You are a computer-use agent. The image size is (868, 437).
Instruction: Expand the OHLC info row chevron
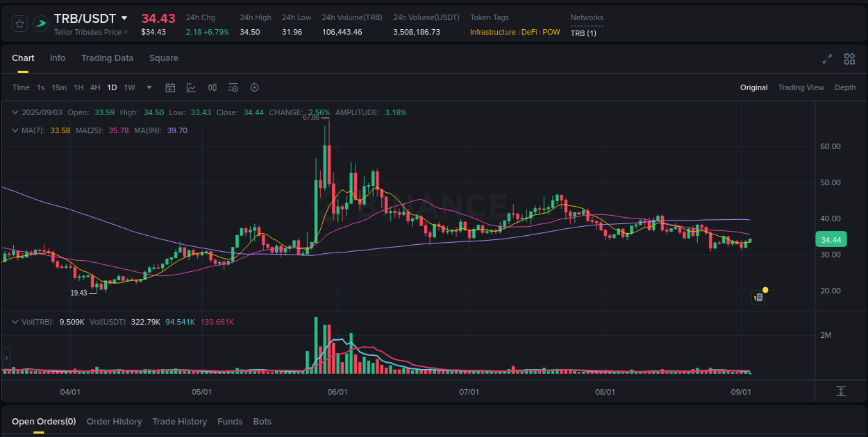click(x=15, y=112)
